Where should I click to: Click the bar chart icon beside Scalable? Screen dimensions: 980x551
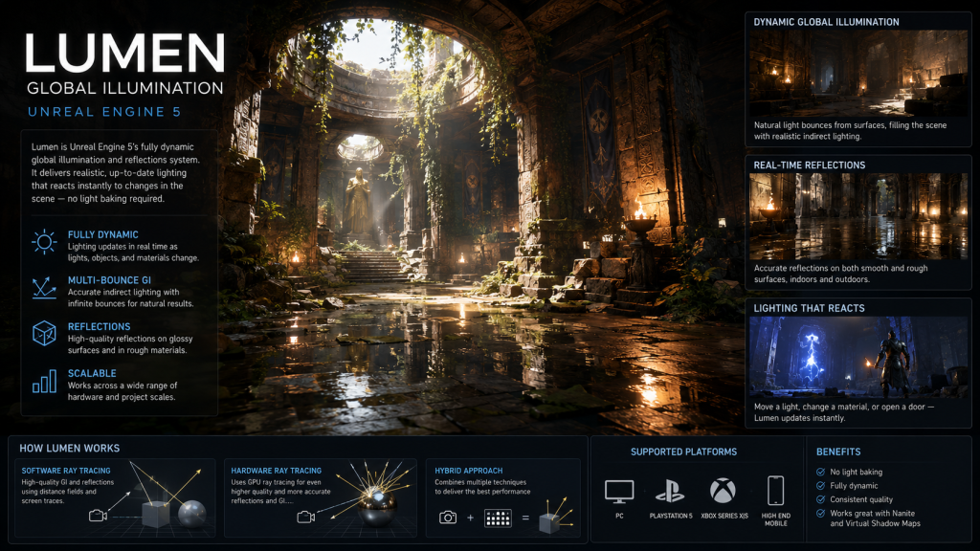pyautogui.click(x=44, y=381)
